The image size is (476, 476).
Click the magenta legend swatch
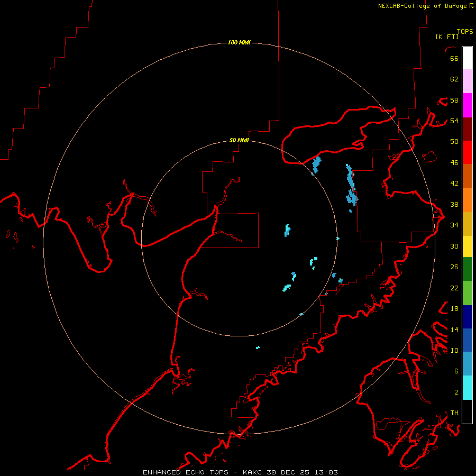(x=467, y=105)
